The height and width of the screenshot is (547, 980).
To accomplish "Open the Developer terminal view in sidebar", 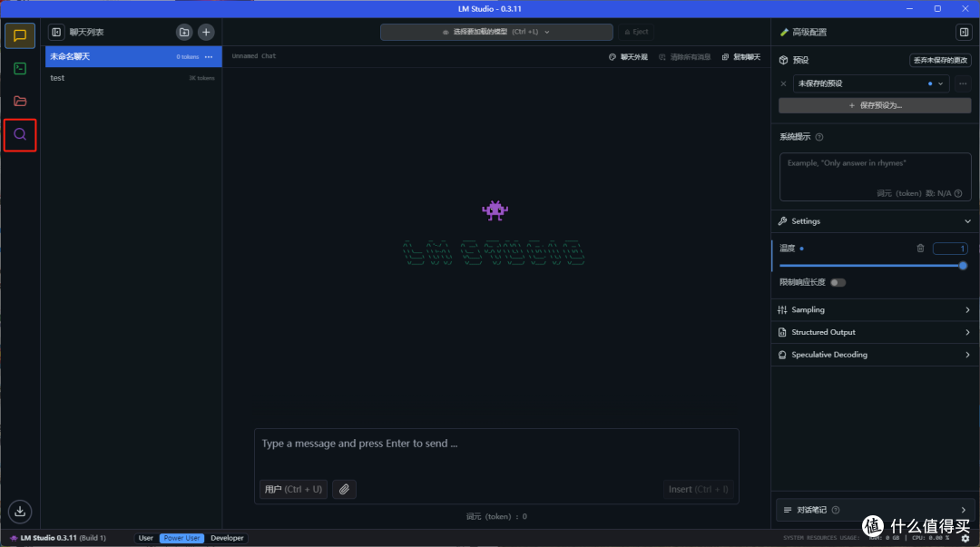I will coord(20,68).
